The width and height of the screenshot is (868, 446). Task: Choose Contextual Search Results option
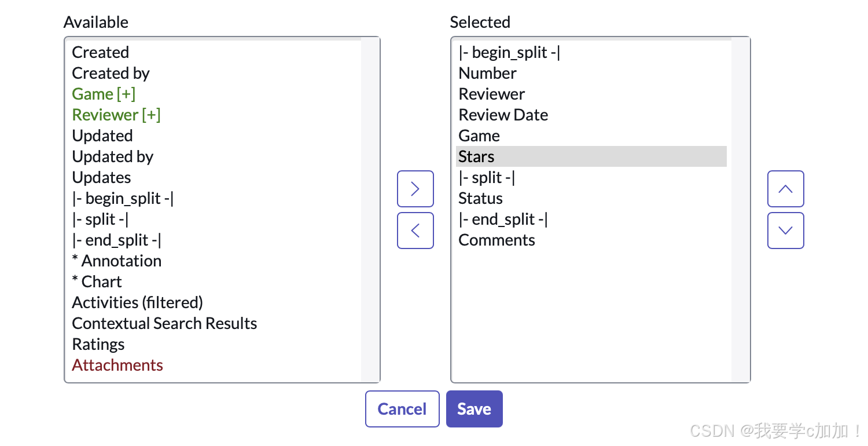click(164, 323)
